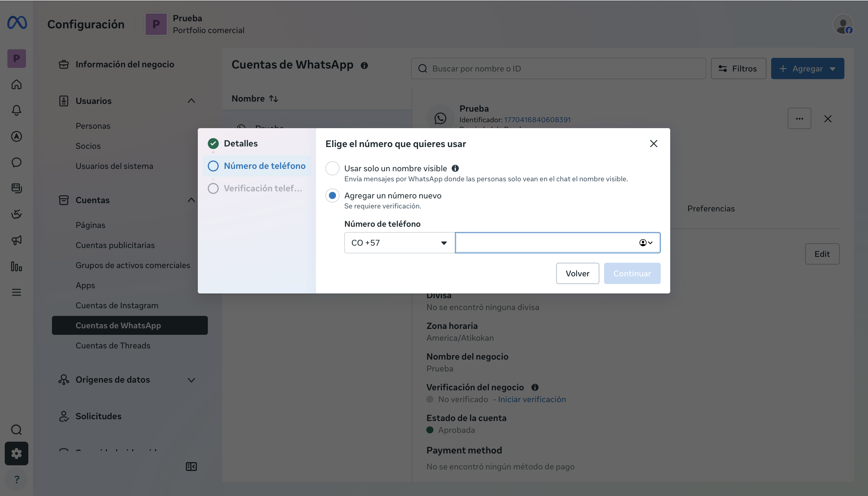Focus the phone number input field

click(x=545, y=243)
